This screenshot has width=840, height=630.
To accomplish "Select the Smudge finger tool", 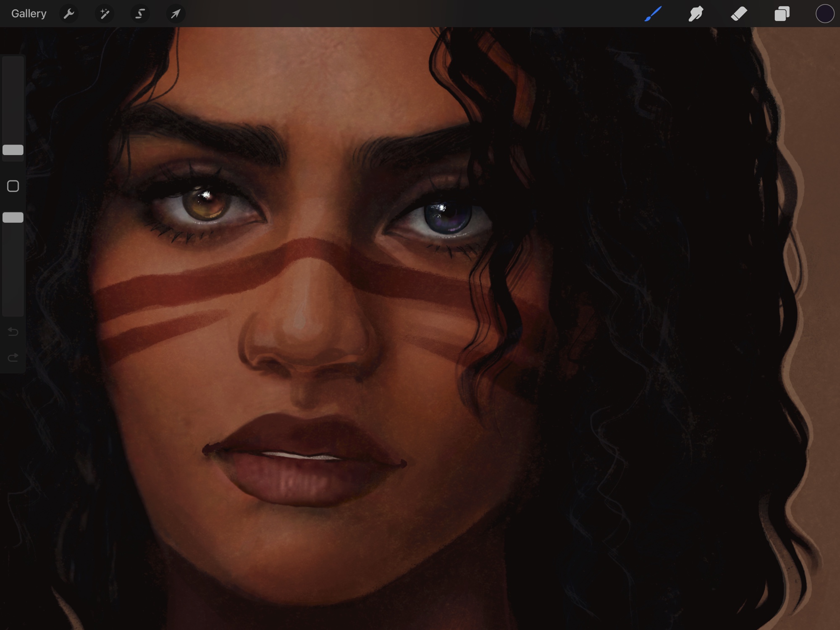I will [x=696, y=14].
